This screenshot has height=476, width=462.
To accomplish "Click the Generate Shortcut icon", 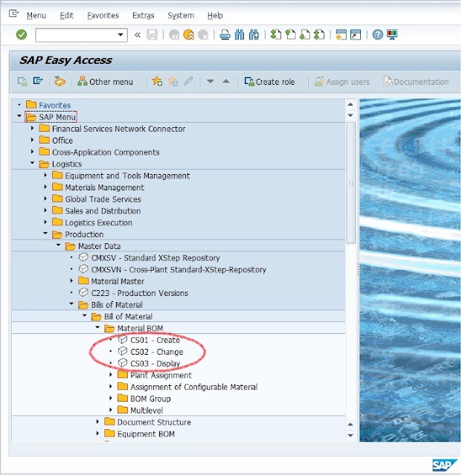I will 356,35.
